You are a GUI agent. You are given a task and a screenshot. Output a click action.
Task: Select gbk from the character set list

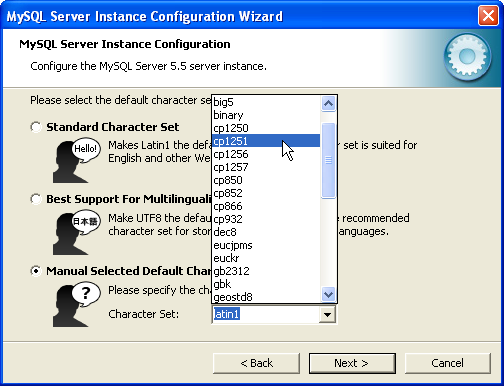(x=266, y=284)
